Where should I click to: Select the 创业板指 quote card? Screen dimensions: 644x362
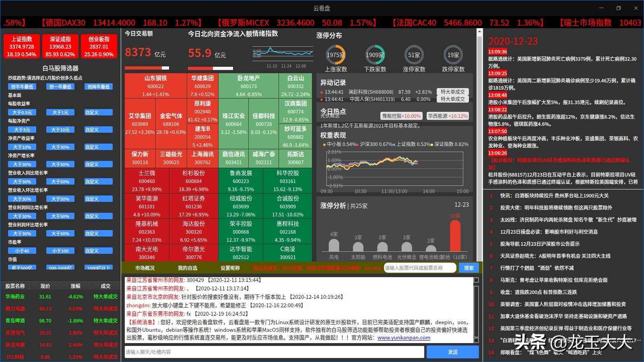[98, 45]
